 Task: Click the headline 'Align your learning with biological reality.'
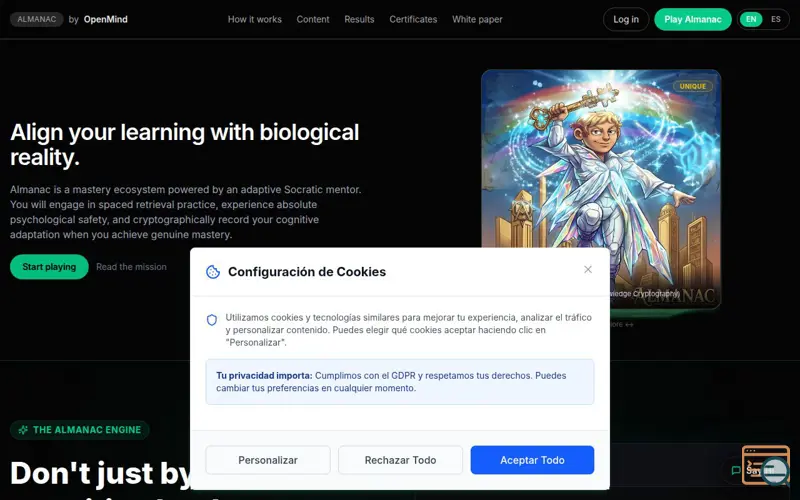tap(185, 144)
